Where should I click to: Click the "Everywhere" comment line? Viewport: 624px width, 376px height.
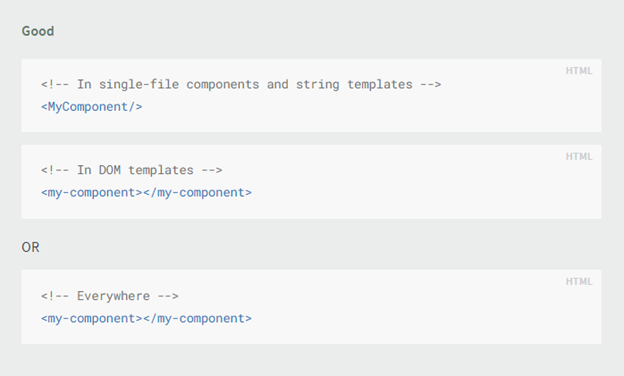click(109, 296)
